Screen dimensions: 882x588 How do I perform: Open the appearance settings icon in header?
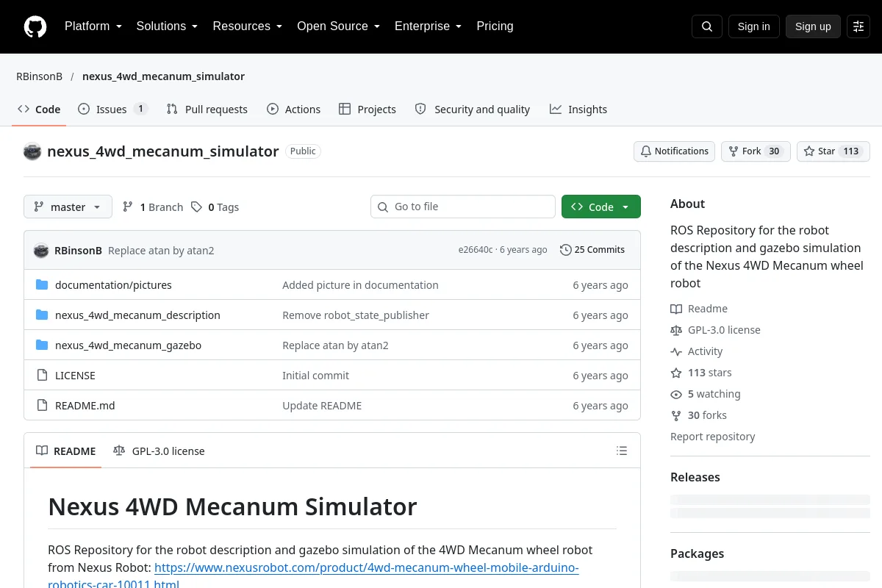click(858, 26)
